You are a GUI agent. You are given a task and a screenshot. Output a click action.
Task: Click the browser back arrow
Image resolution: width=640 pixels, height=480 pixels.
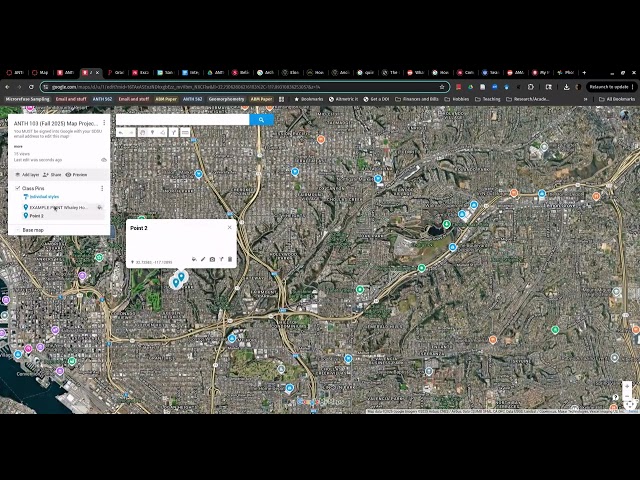click(7, 87)
